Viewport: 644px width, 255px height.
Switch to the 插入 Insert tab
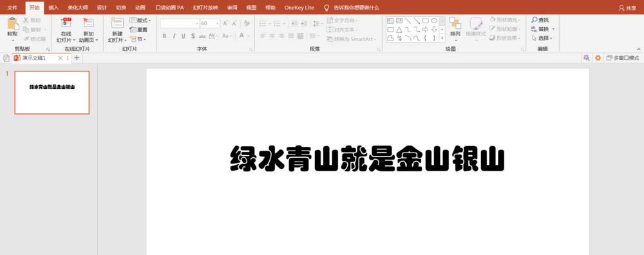click(x=53, y=7)
